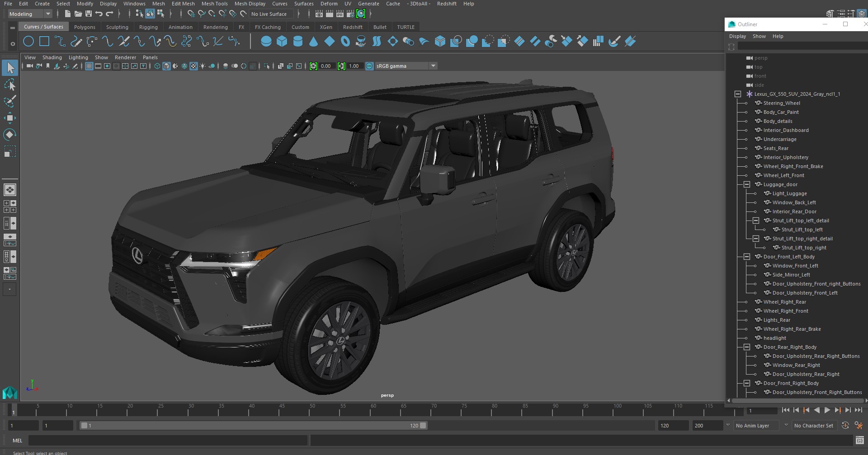Toggle view transform color management
This screenshot has width=868, height=455.
click(x=369, y=66)
